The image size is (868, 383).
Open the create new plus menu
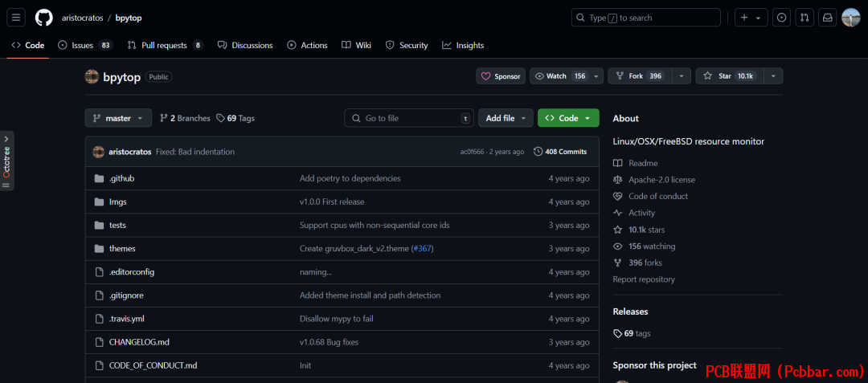point(751,18)
